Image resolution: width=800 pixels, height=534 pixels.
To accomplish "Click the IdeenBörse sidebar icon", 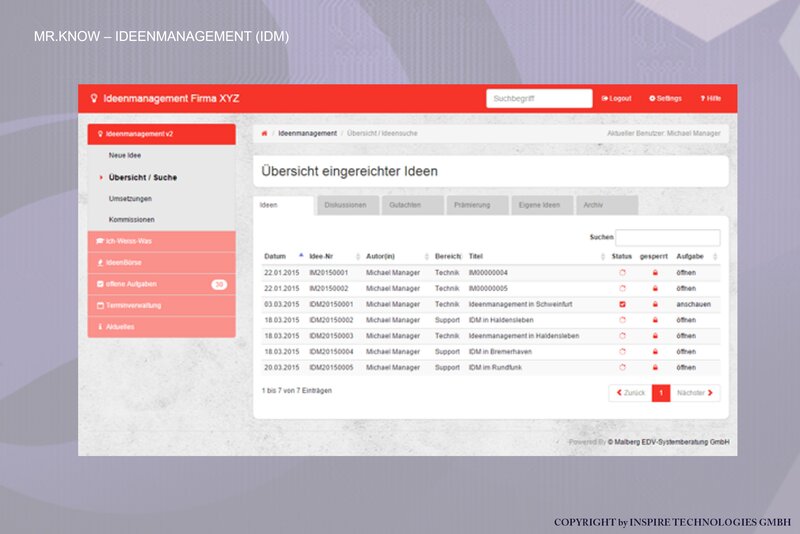I will 100,263.
